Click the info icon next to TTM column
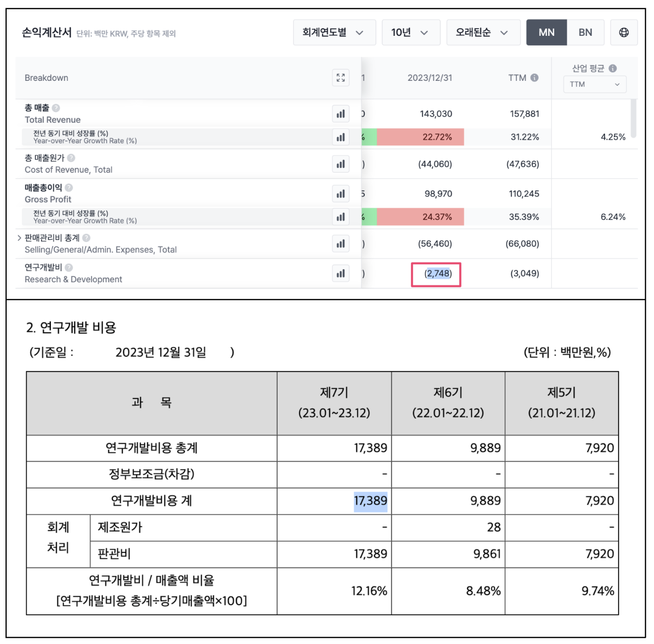This screenshot has height=644, width=654. tap(534, 77)
